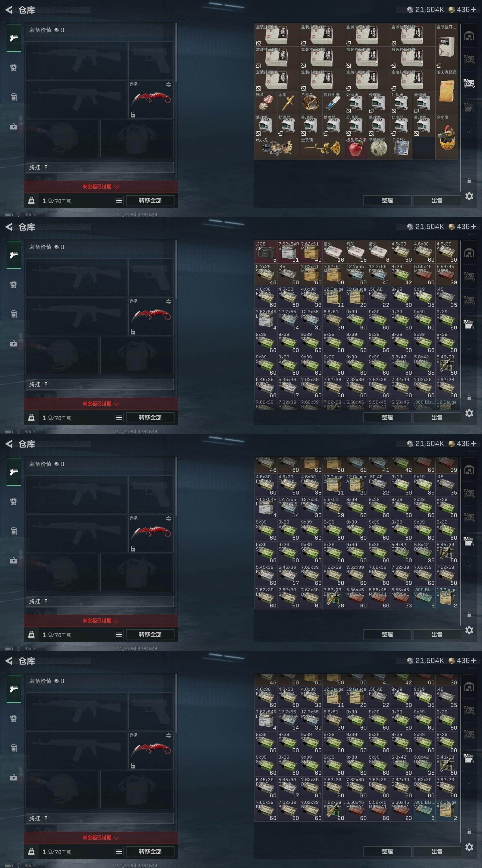Switch to the weapon loadout sidebar tab
482x868 pixels.
tap(14, 38)
